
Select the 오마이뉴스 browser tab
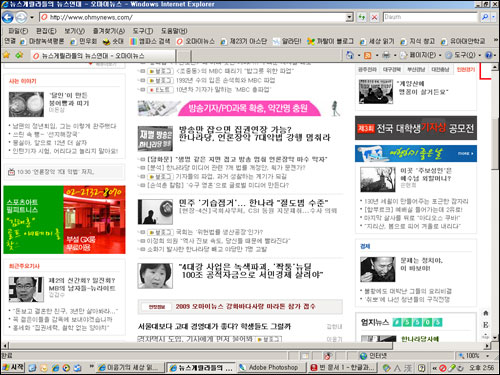(103, 55)
